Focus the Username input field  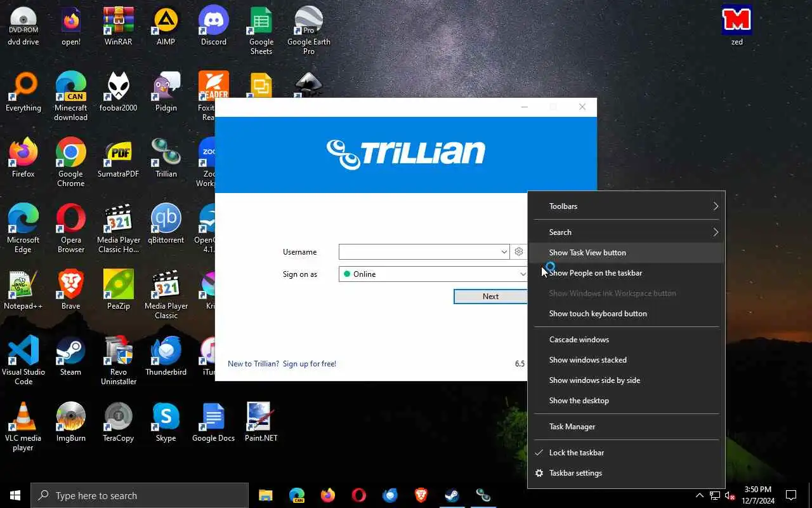coord(419,252)
